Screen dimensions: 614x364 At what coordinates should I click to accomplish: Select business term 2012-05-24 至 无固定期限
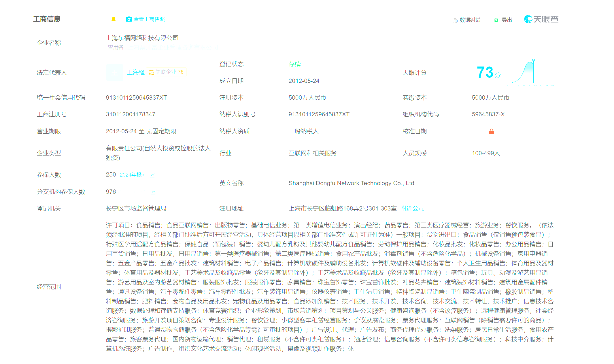click(x=141, y=131)
